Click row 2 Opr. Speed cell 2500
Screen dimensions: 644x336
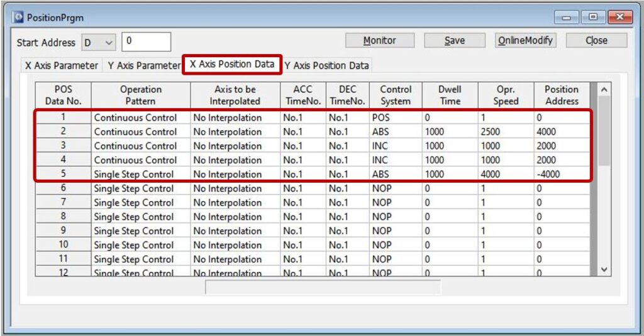point(506,132)
